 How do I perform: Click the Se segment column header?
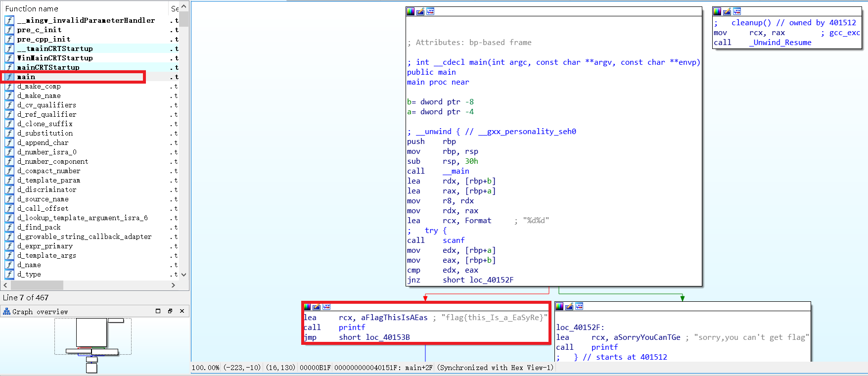point(174,8)
